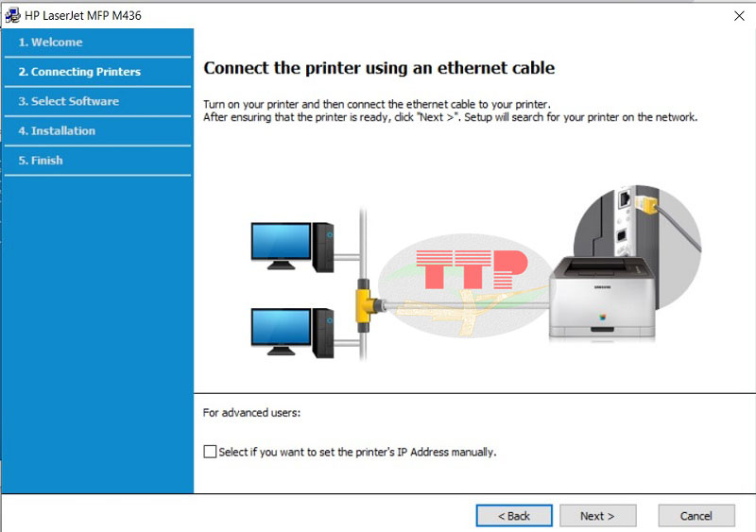The image size is (756, 532).
Task: Enable manual printer IP Address checkbox
Action: pyautogui.click(x=210, y=452)
